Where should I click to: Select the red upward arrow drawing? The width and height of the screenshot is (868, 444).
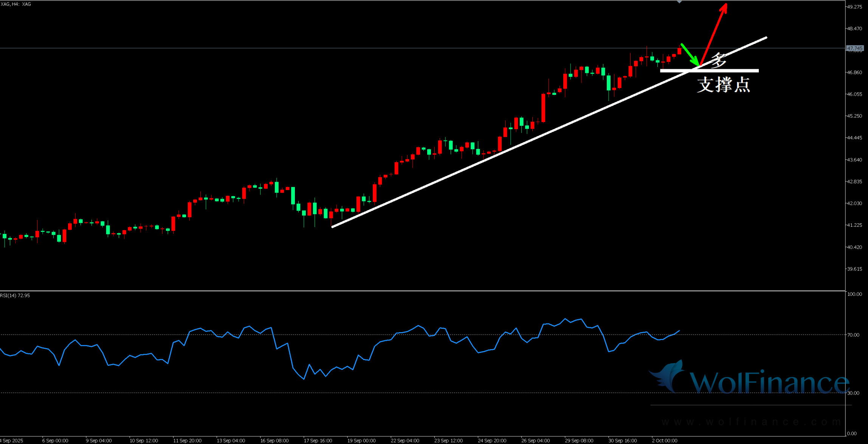tap(714, 34)
